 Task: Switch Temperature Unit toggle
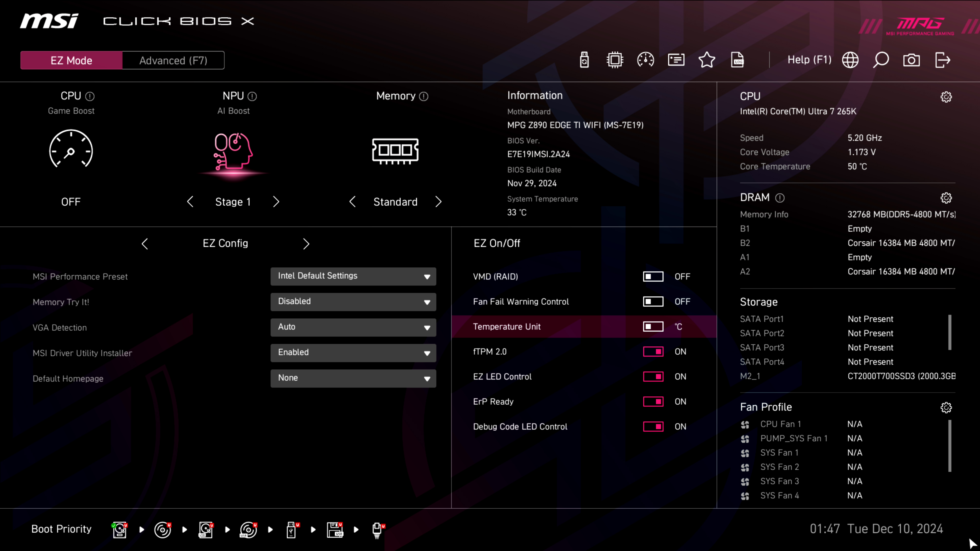click(x=653, y=327)
